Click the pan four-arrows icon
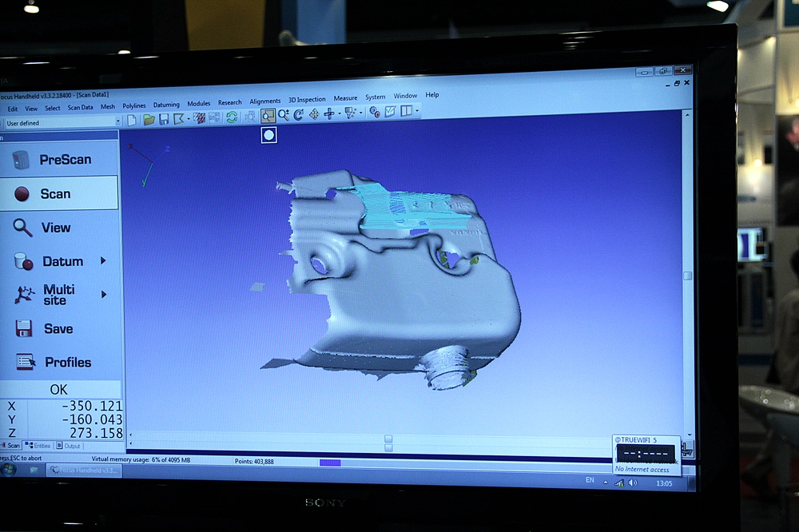This screenshot has width=799, height=532. [x=314, y=114]
